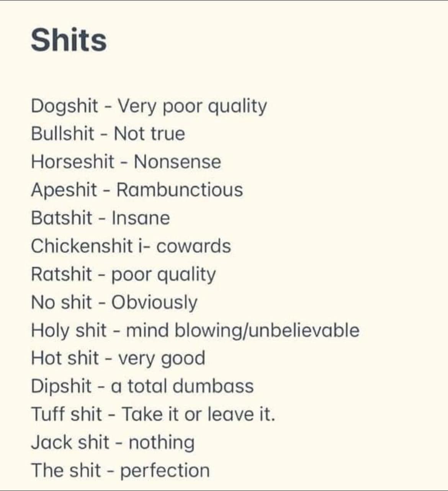The width and height of the screenshot is (448, 491).
Task: Click the word "Ratshit"
Action: coord(61,274)
